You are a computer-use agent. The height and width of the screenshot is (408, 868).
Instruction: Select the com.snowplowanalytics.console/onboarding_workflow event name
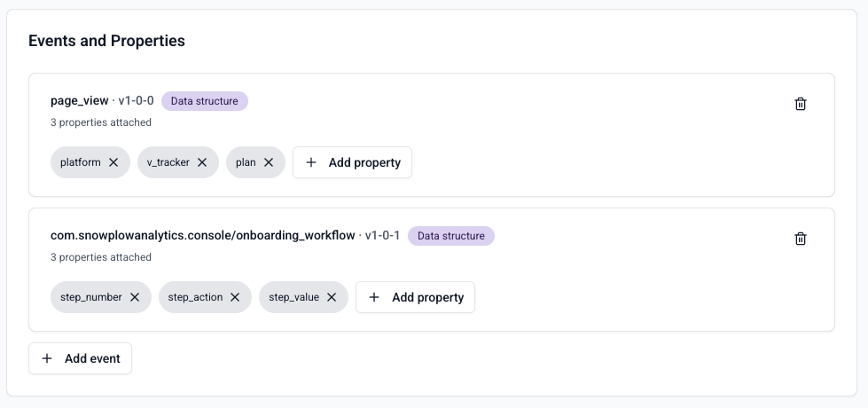point(203,235)
